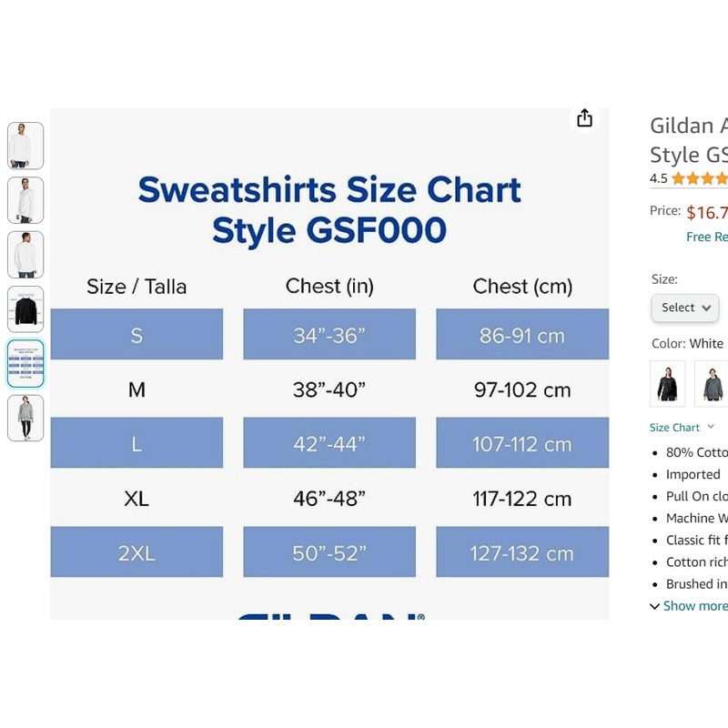Click the share icon above the image
Viewport: 728px width, 728px height.
click(x=584, y=118)
